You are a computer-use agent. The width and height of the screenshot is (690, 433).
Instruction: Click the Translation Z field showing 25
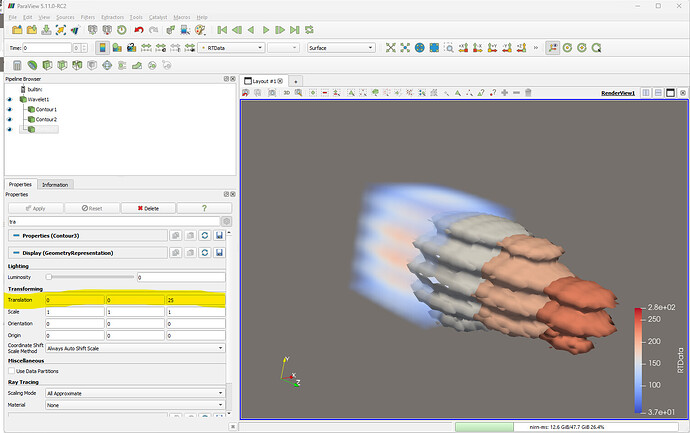pyautogui.click(x=196, y=300)
